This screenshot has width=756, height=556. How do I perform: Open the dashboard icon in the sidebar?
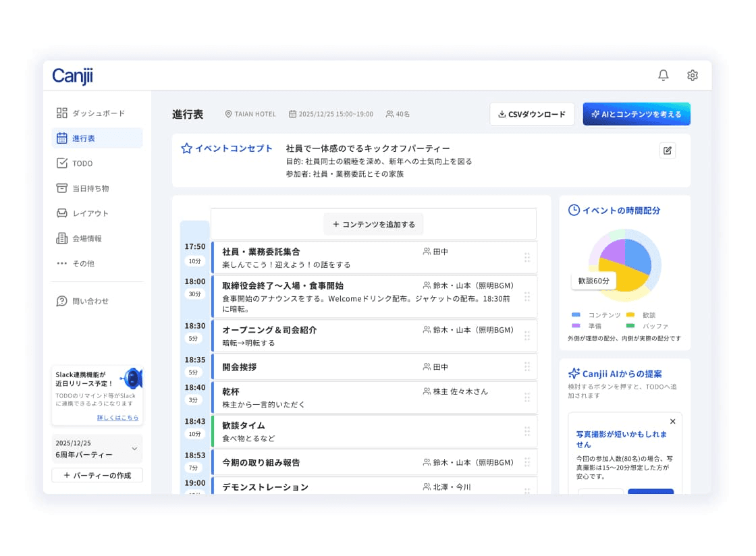61,113
